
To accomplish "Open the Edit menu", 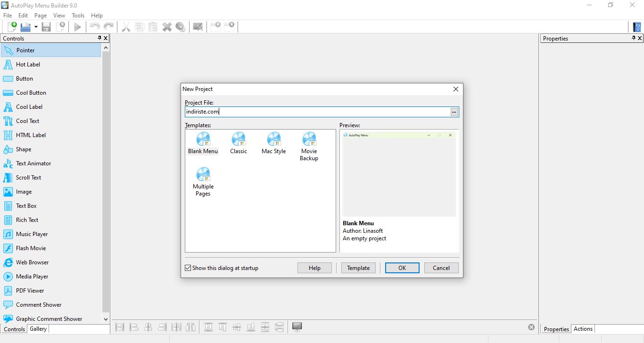I will pos(23,16).
